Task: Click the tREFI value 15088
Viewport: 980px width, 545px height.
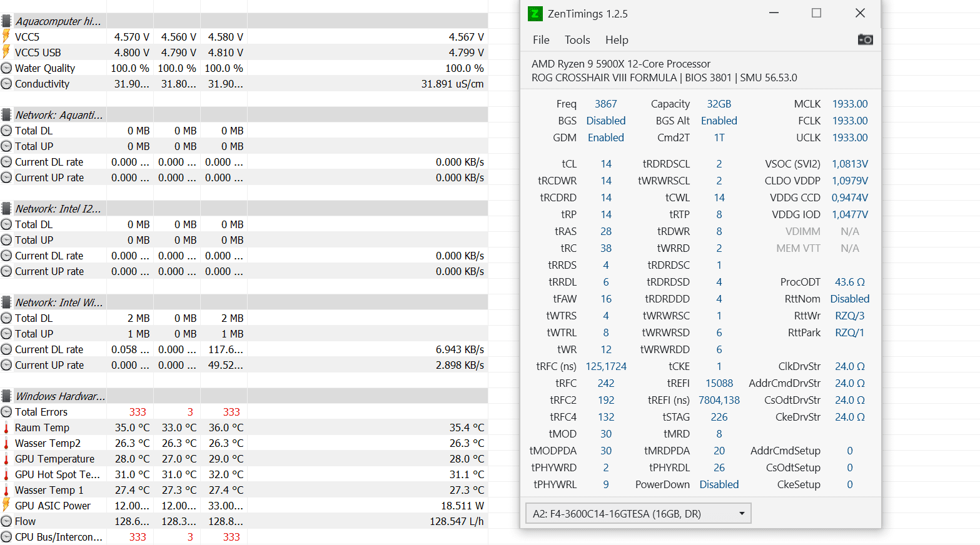Action: click(719, 383)
